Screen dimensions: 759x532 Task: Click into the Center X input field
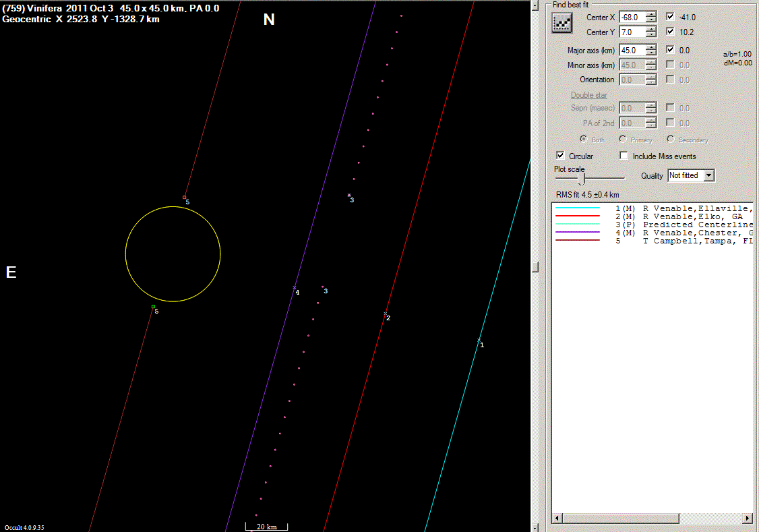point(633,17)
